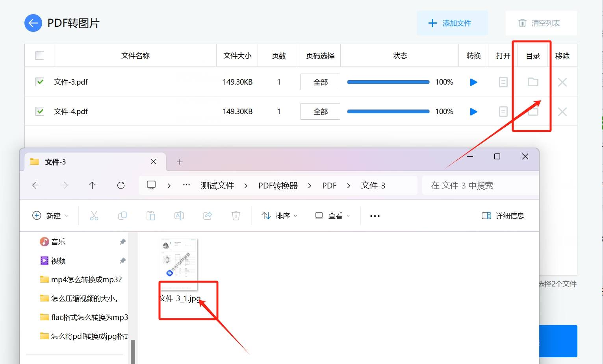This screenshot has height=364, width=603.
Task: Open the 排序 sort dropdown
Action: [x=279, y=215]
